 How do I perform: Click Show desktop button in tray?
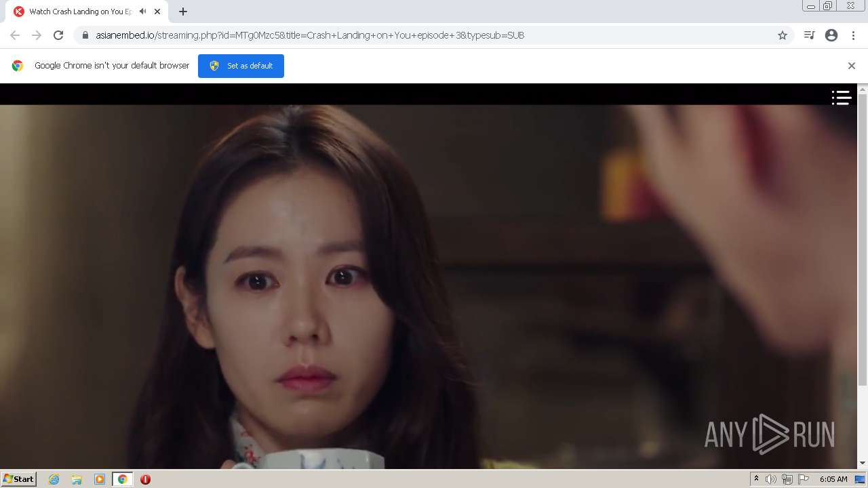(x=861, y=479)
